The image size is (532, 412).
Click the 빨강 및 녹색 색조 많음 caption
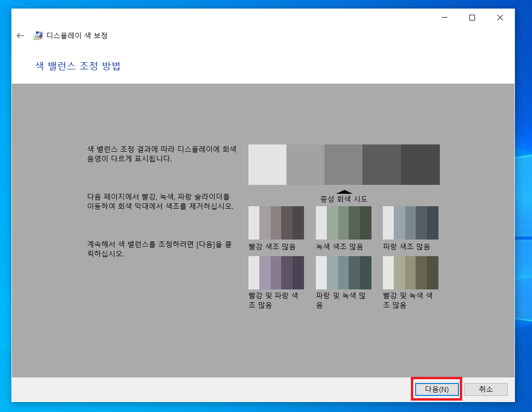408,300
